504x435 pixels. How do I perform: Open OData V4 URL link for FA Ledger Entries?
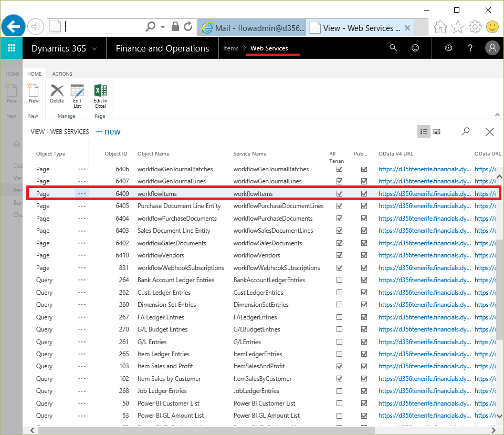(x=425, y=317)
